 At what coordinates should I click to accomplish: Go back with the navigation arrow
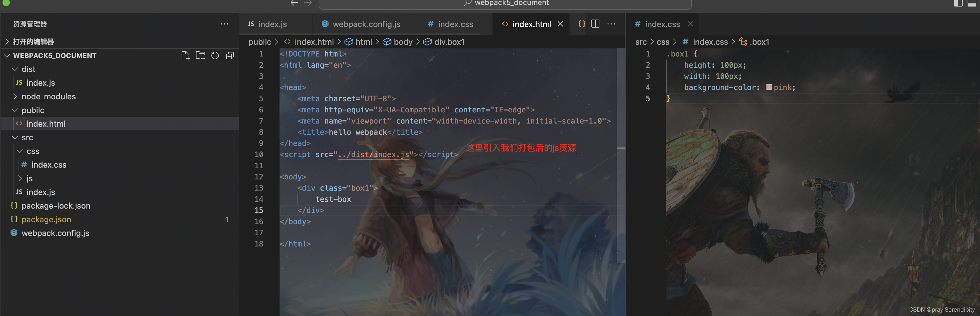(x=294, y=3)
